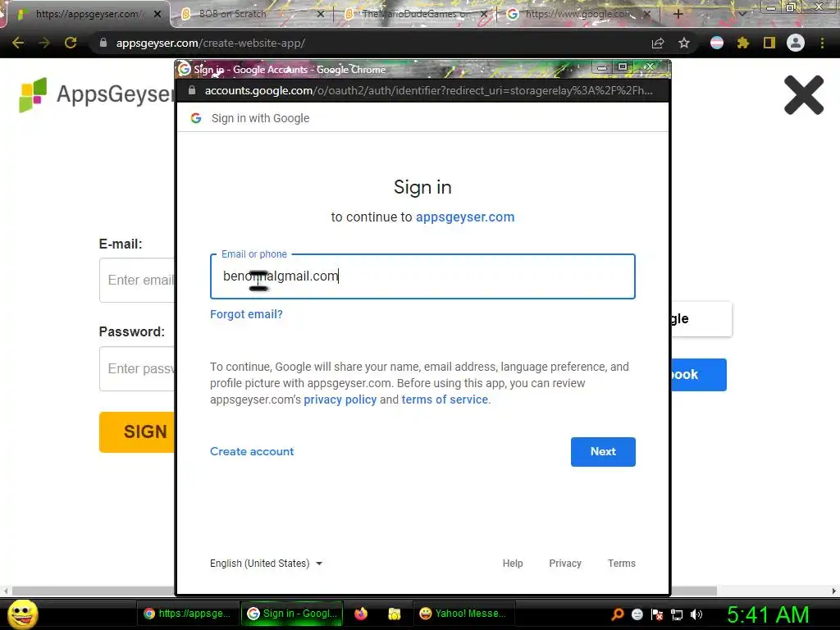Click the round gray face tray icon
Viewport: 840px width, 630px height.
(637, 614)
